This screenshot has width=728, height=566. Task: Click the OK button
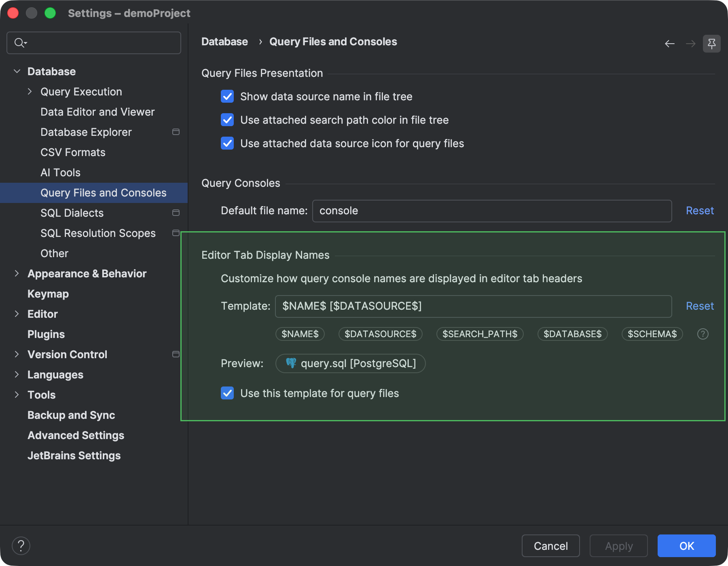click(x=687, y=546)
